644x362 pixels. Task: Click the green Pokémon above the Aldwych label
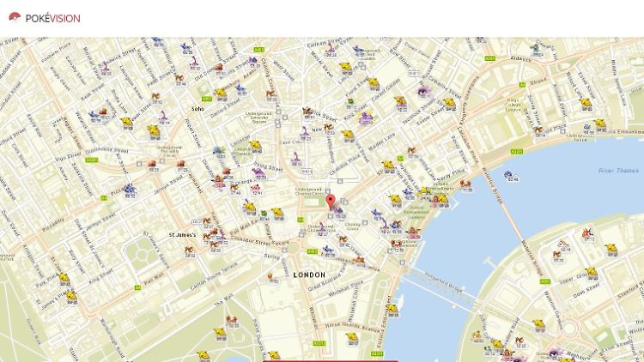point(535,48)
